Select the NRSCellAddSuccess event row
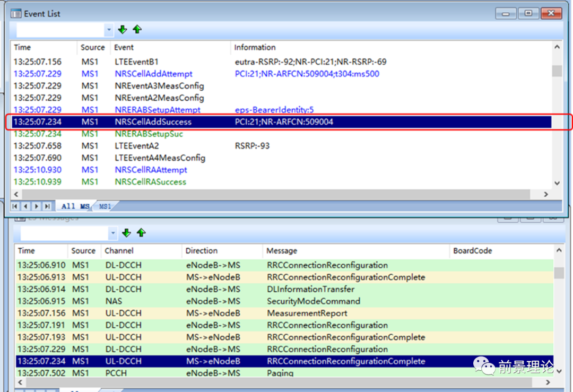Screen dimensions: 573x392 [x=281, y=121]
